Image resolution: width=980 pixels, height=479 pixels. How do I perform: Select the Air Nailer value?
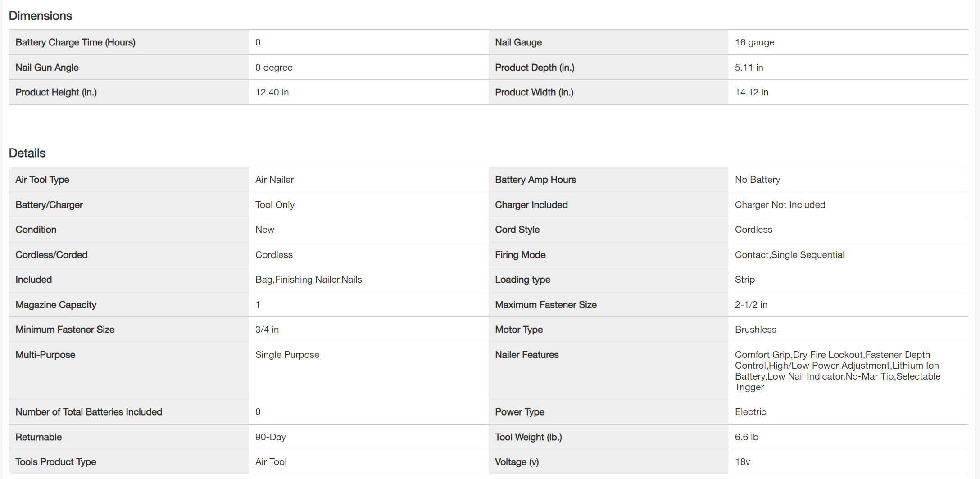pos(274,180)
